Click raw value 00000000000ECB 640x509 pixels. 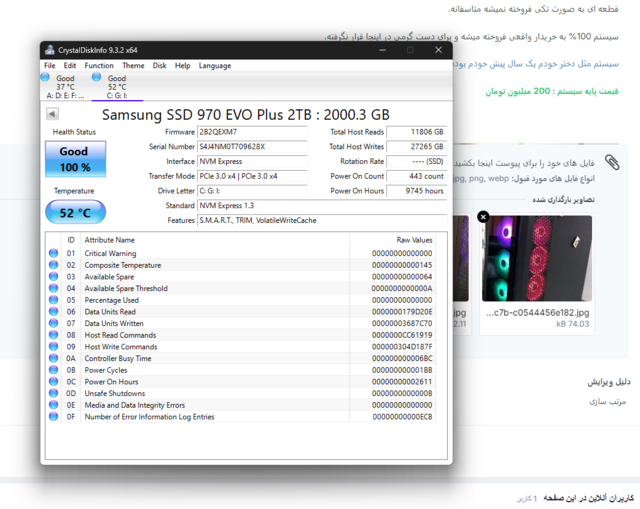[x=402, y=417]
